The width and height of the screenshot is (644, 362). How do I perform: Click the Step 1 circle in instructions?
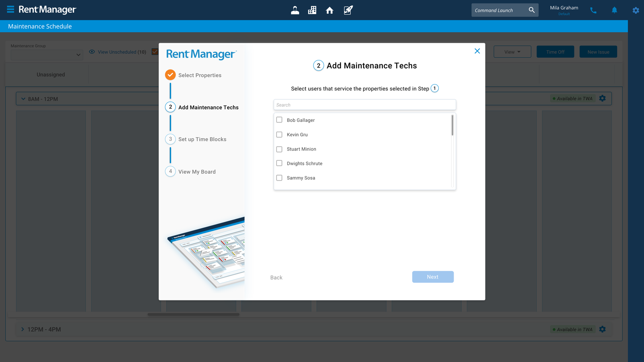click(x=435, y=88)
